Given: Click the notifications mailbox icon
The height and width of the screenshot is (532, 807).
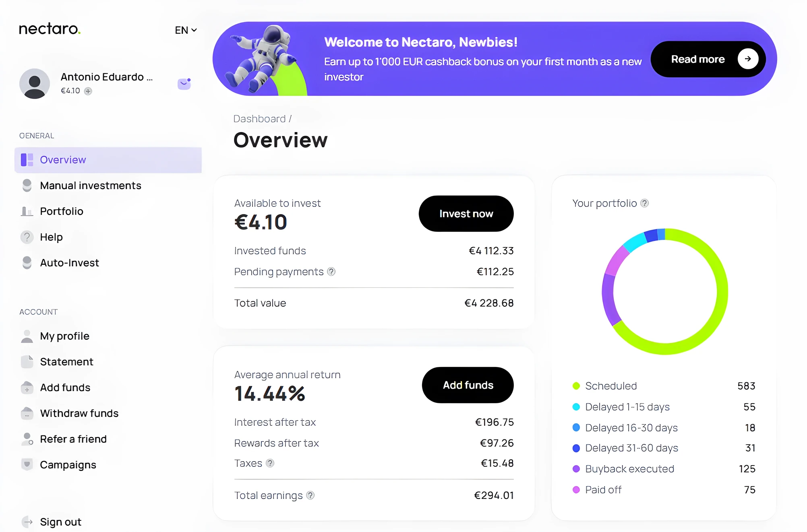Looking at the screenshot, I should tap(184, 84).
